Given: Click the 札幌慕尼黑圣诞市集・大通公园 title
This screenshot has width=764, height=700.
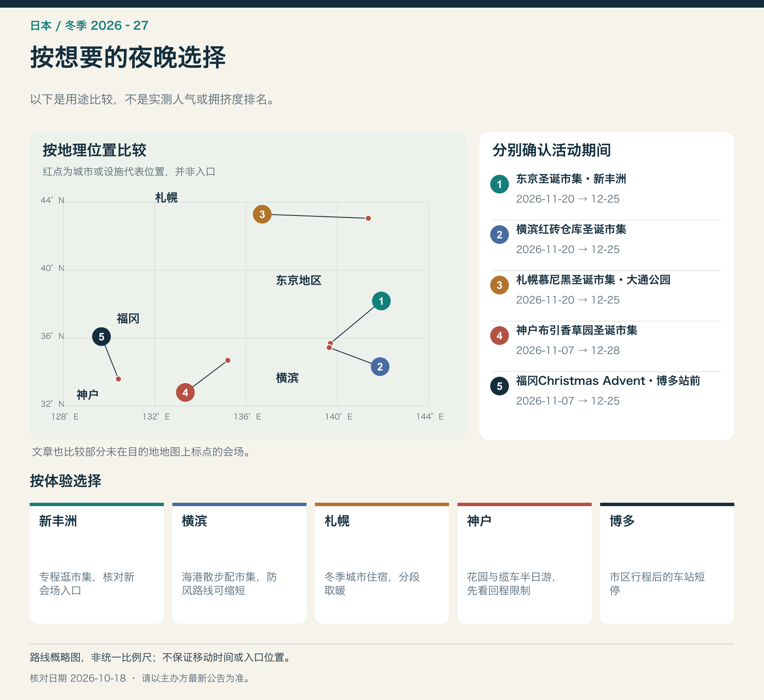Looking at the screenshot, I should click(593, 280).
